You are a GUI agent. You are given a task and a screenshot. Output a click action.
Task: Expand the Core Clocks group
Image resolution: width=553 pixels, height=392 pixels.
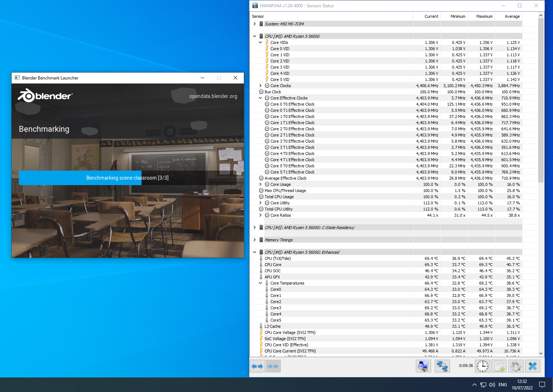260,86
